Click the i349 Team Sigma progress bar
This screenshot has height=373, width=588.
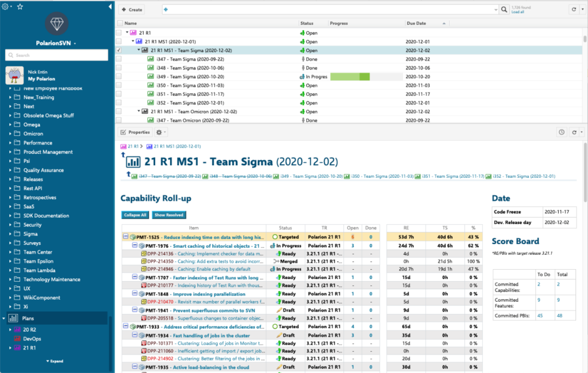tap(366, 76)
